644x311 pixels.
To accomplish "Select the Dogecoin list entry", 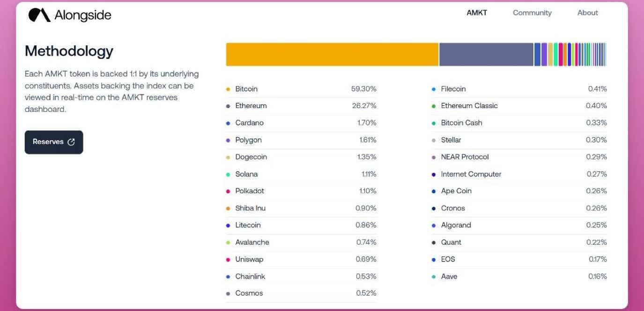I will coord(251,157).
